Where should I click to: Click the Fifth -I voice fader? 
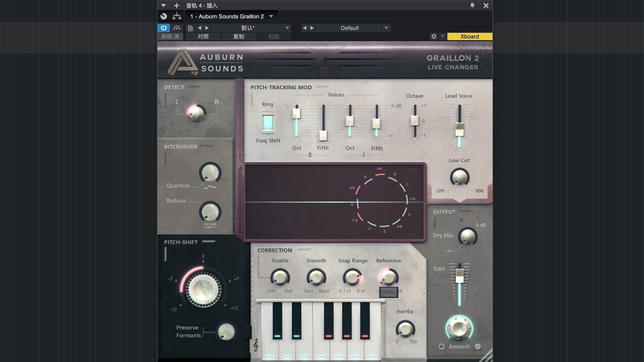coord(377,123)
